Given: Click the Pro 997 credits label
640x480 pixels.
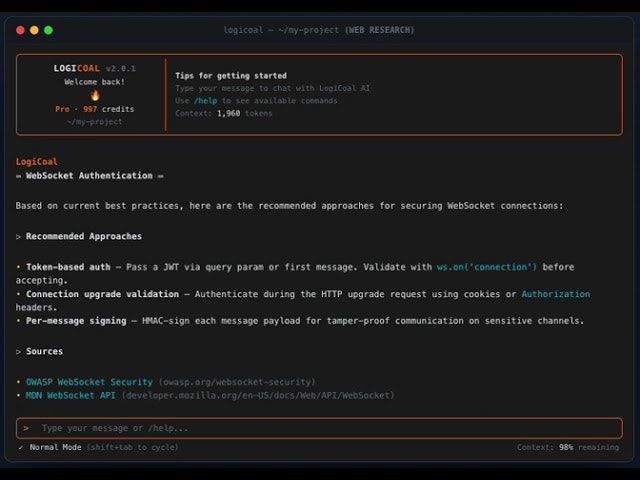Looking at the screenshot, I should (95, 109).
